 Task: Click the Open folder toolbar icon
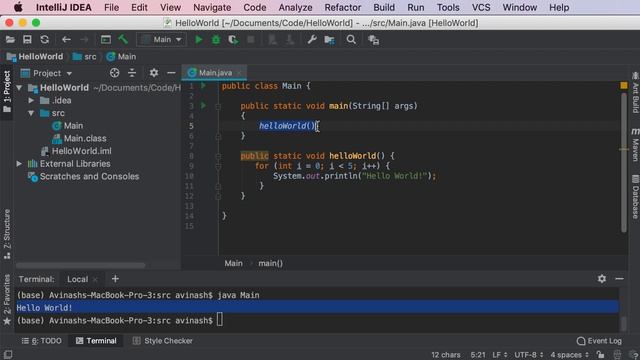point(10,40)
